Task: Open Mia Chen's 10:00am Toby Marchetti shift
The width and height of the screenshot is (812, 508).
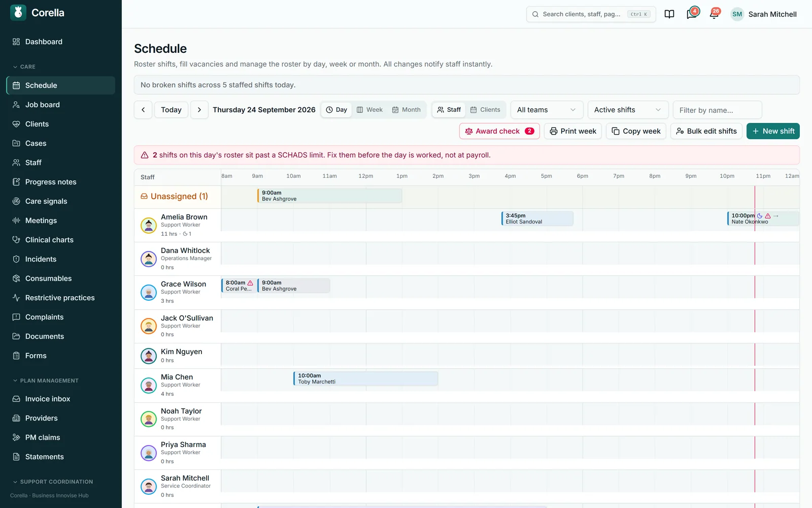Action: click(x=365, y=378)
